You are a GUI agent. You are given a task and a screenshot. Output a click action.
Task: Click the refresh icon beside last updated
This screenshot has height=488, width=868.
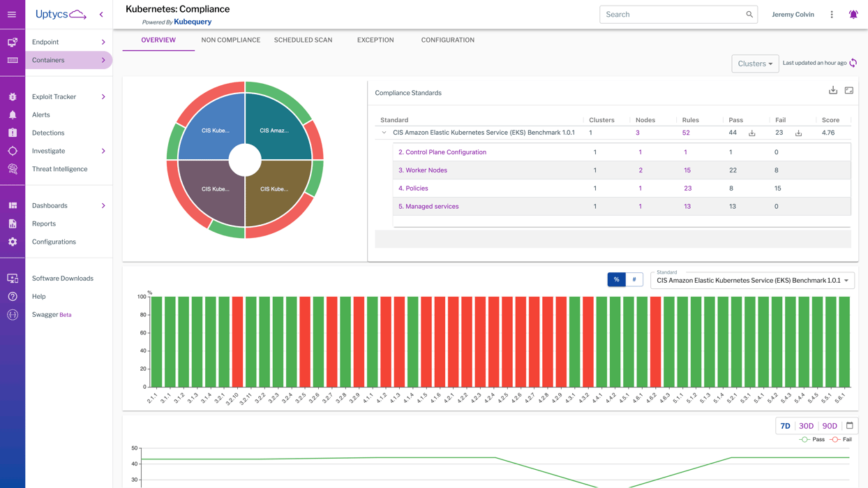click(x=853, y=63)
